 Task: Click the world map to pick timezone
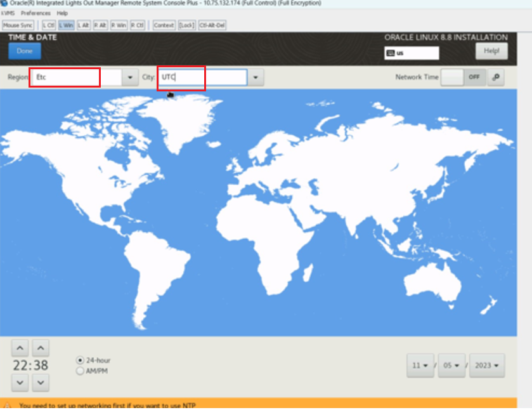click(258, 213)
